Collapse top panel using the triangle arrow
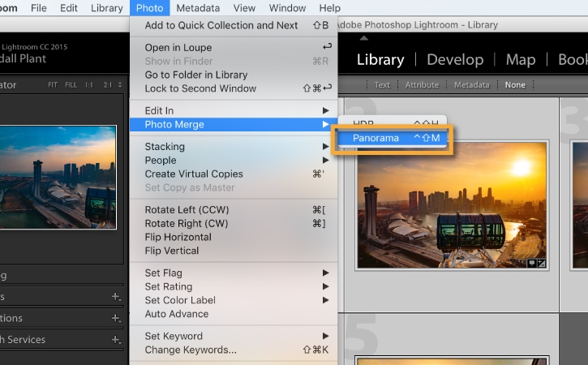 tap(364, 38)
